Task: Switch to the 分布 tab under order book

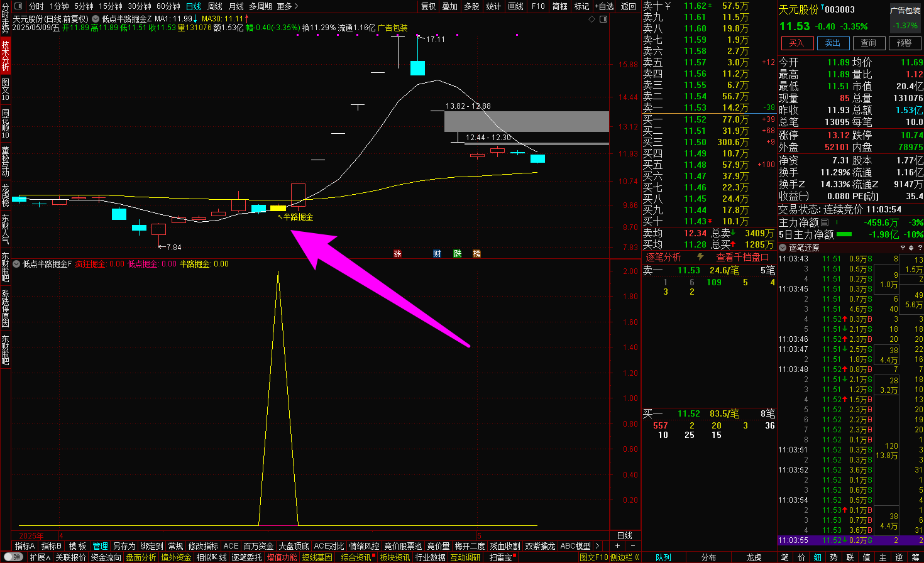Action: coord(708,557)
